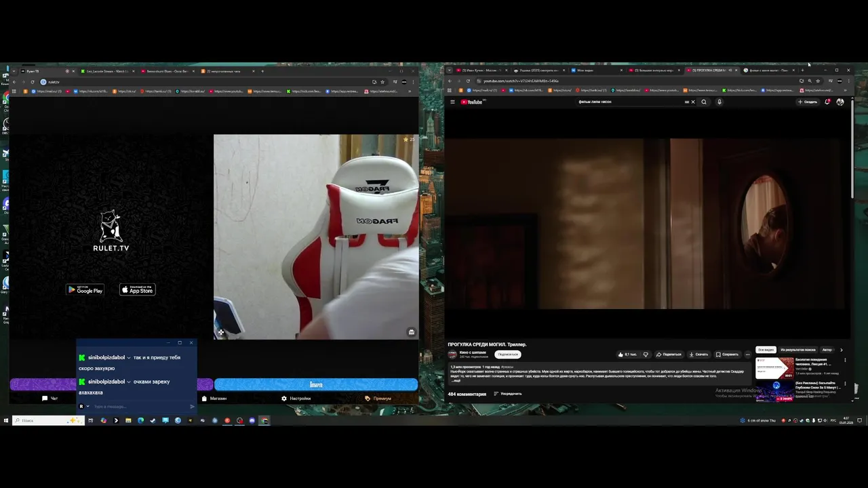Share the video with Поделиться button
The height and width of the screenshot is (488, 868).
pyautogui.click(x=669, y=354)
